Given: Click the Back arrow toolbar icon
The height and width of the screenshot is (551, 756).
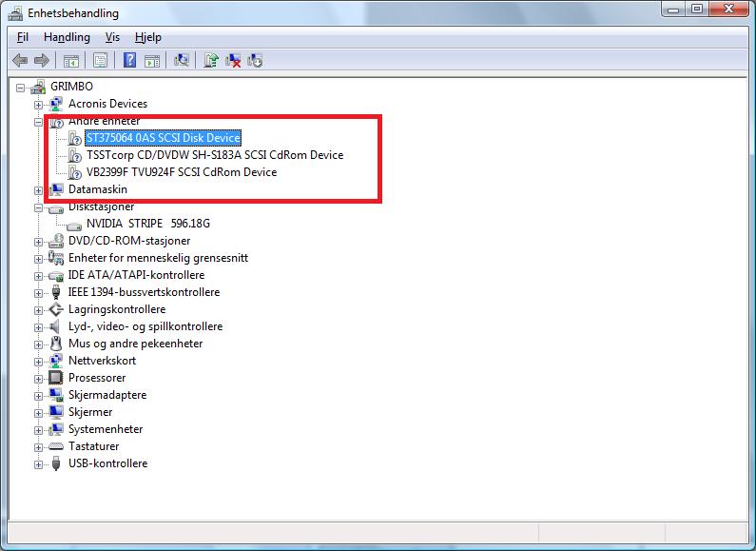Looking at the screenshot, I should (20, 60).
